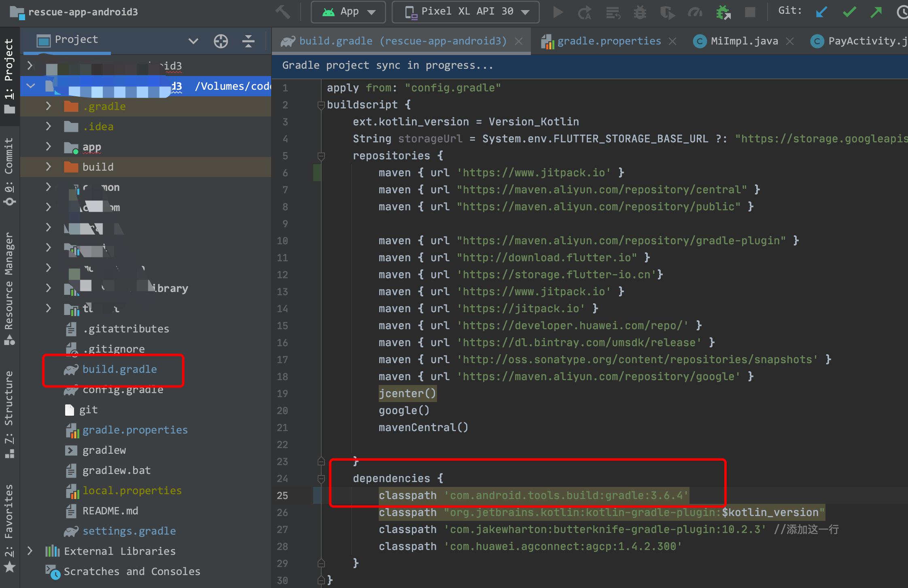Switch to PayActivity.java editor tab

pos(859,41)
